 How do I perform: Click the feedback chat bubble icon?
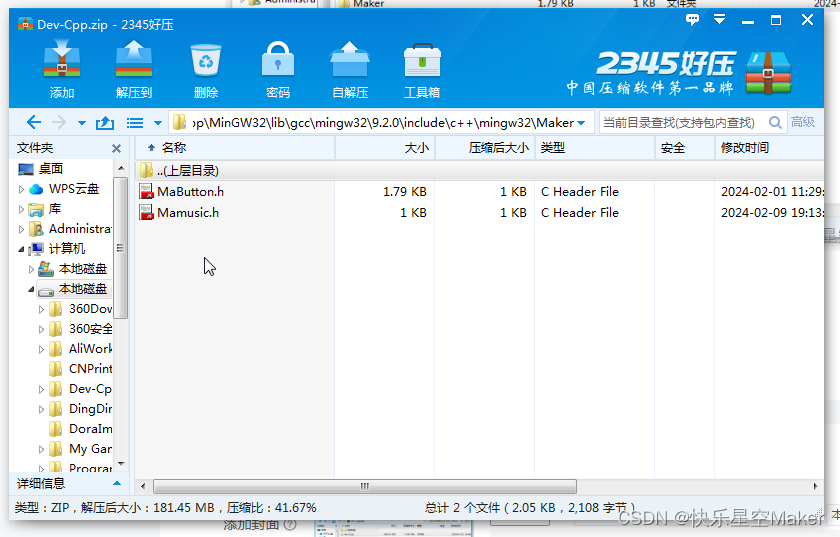coord(692,20)
